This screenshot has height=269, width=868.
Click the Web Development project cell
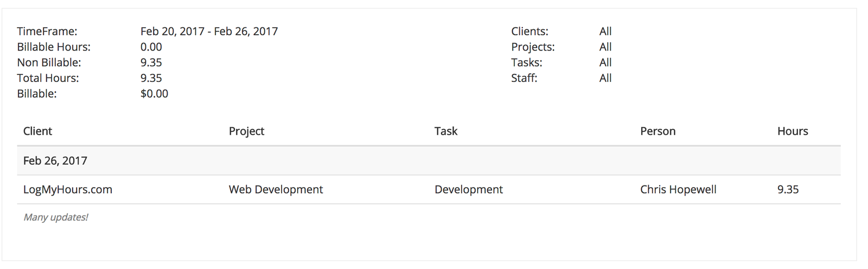tap(276, 189)
